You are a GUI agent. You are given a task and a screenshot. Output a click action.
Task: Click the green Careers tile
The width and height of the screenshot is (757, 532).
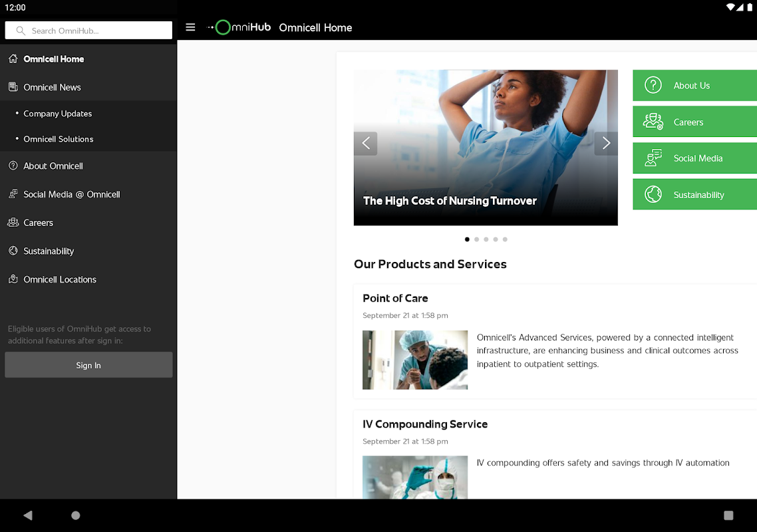(694, 122)
